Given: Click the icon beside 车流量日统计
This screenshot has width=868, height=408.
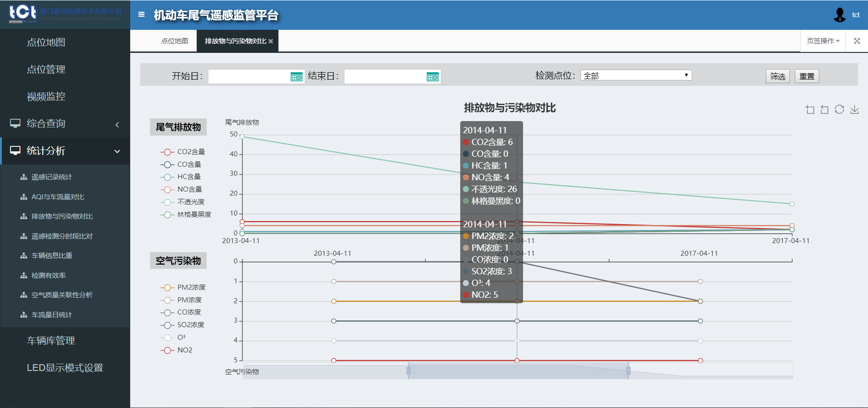Looking at the screenshot, I should click(x=24, y=315).
